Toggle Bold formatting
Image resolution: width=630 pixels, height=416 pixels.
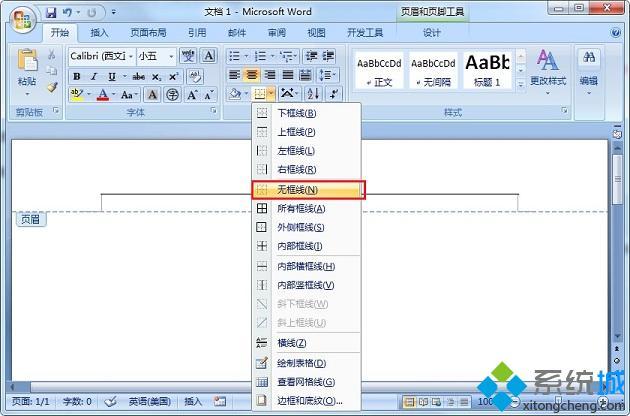coord(77,76)
